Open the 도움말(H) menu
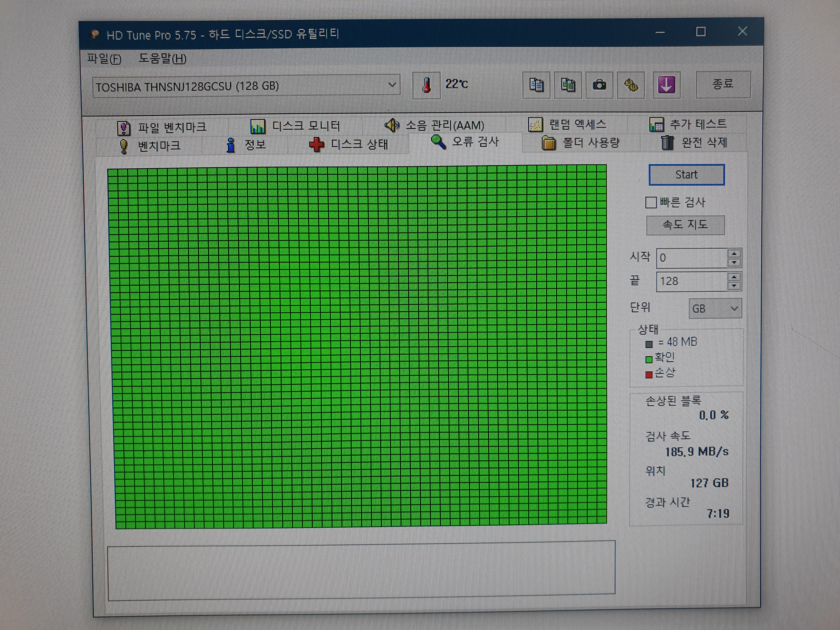Image resolution: width=840 pixels, height=630 pixels. coord(162,59)
